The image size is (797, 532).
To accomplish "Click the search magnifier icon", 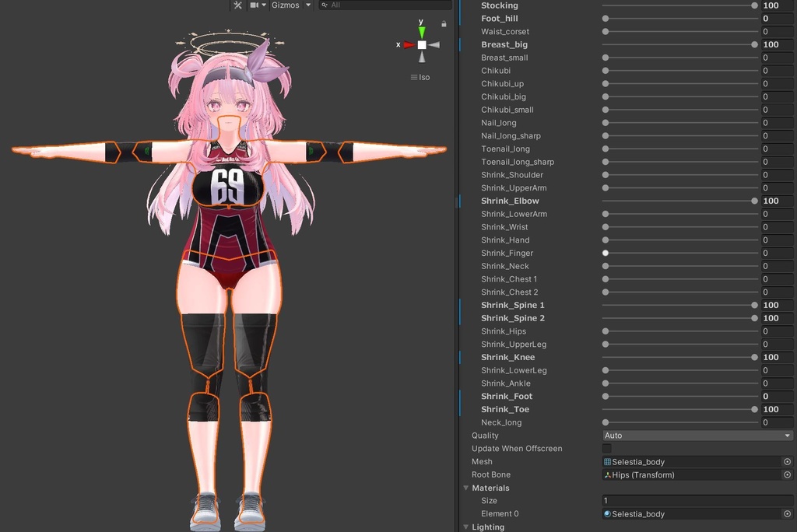I will (x=325, y=5).
